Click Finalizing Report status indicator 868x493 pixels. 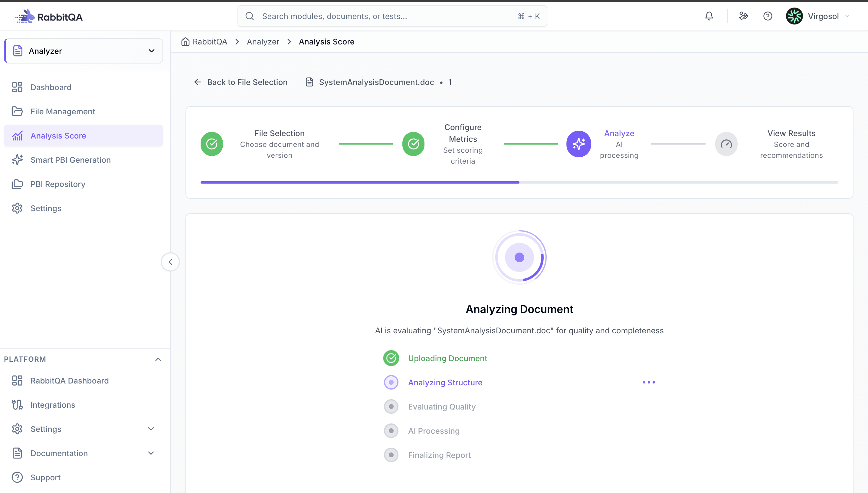coord(391,455)
